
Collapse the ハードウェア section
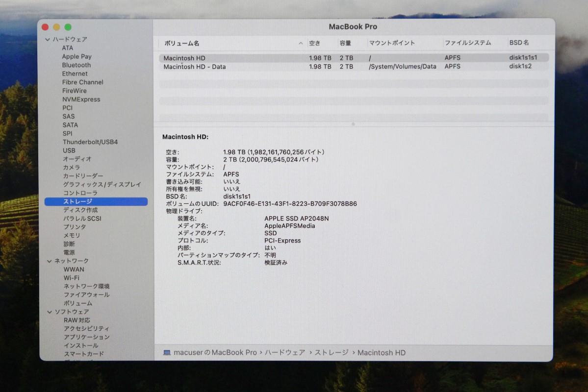48,39
